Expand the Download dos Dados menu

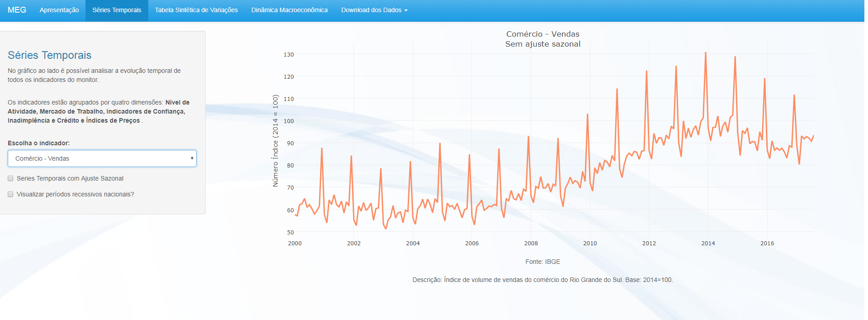pyautogui.click(x=371, y=10)
